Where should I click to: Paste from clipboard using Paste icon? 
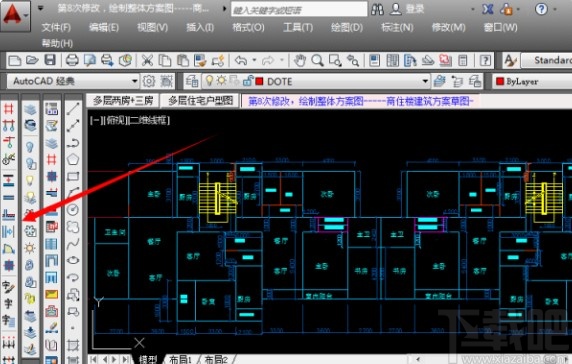(x=182, y=60)
